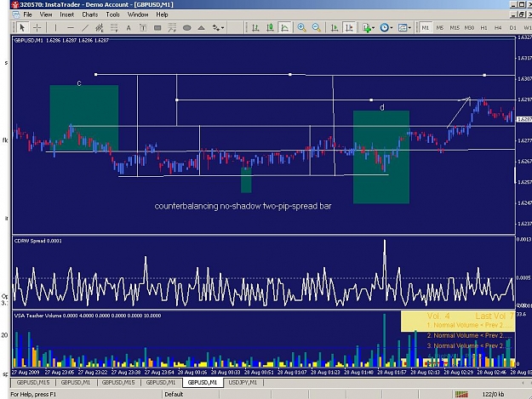532x399 pixels.
Task: Click the GBPUSD,M1 price header text
Action: click(61, 40)
